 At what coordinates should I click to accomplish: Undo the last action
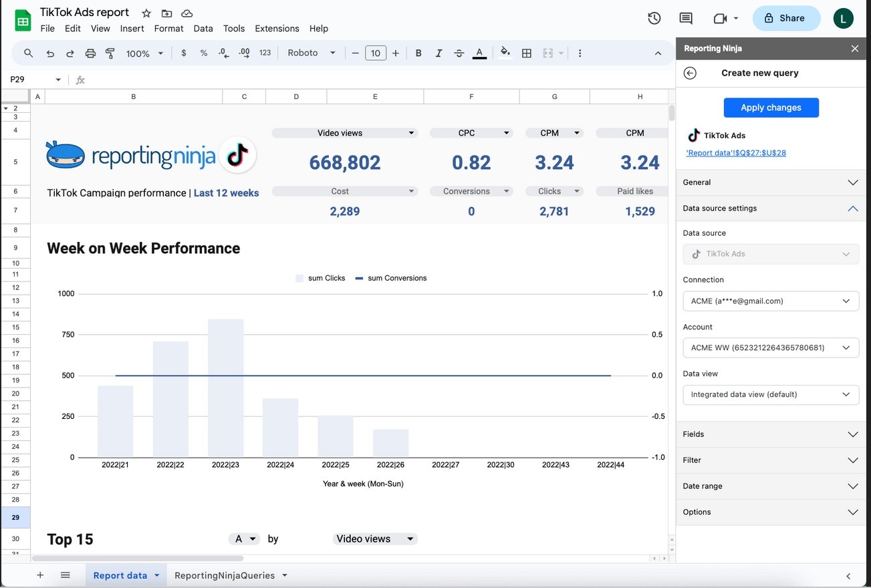click(50, 53)
